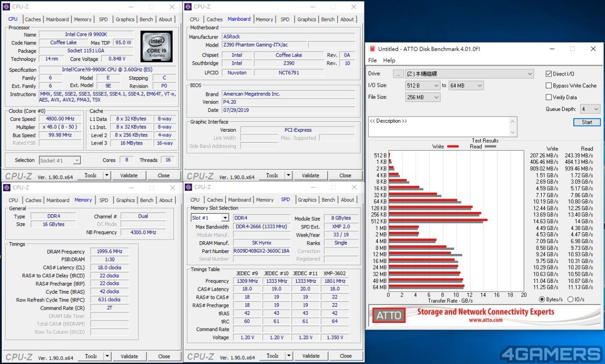Screen dimensions: 605x364
Task: Click the www.atto.com link in the banner
Action: (x=485, y=320)
